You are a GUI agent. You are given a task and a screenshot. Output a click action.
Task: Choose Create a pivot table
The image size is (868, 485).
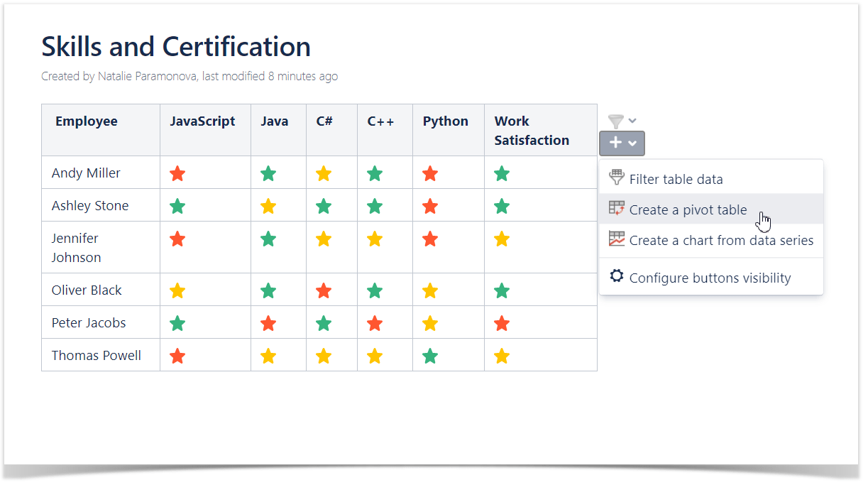[x=688, y=210]
